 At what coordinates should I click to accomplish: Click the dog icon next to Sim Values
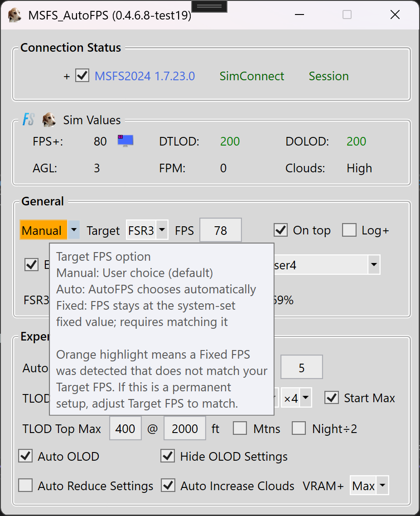49,119
